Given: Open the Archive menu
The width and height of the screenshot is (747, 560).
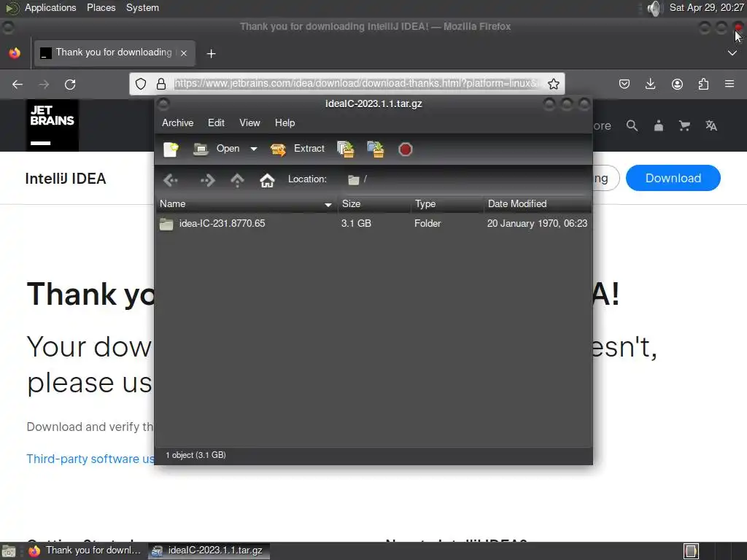Looking at the screenshot, I should pyautogui.click(x=178, y=122).
